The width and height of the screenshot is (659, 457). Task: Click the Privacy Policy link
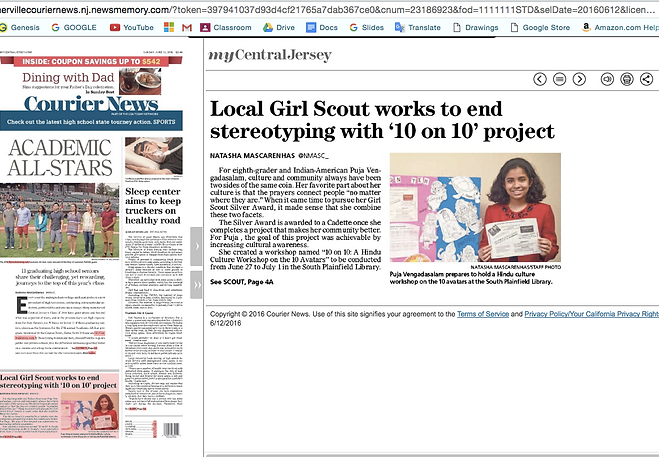coord(592,314)
